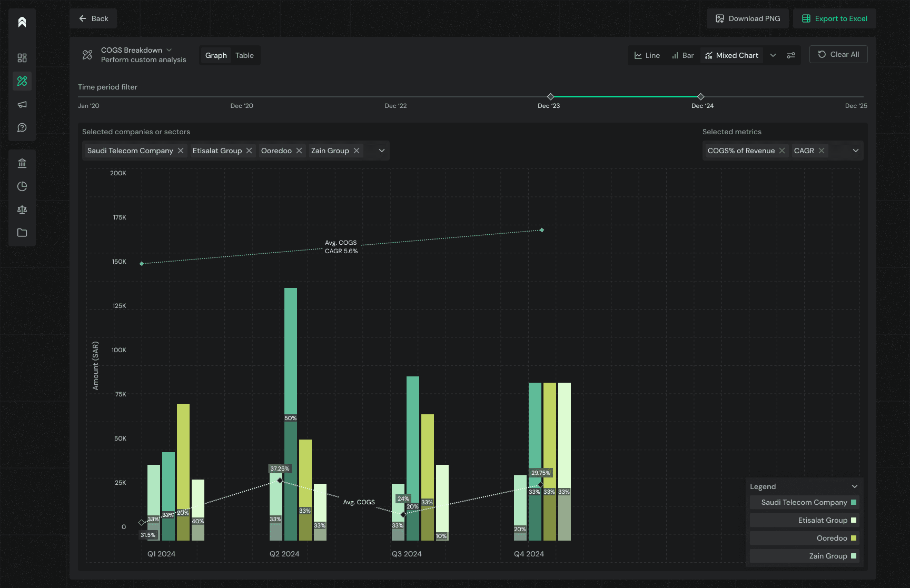910x588 pixels.
Task: Open the chat help sidebar icon
Action: pyautogui.click(x=22, y=127)
